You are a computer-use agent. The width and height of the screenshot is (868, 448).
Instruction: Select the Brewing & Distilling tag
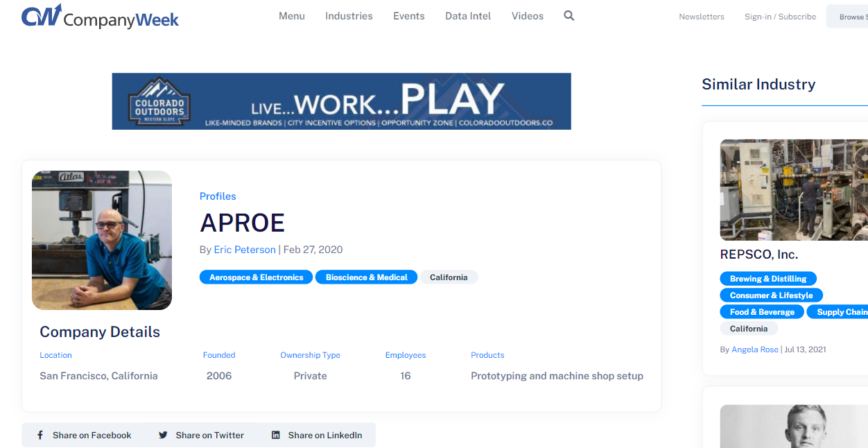pyautogui.click(x=768, y=279)
